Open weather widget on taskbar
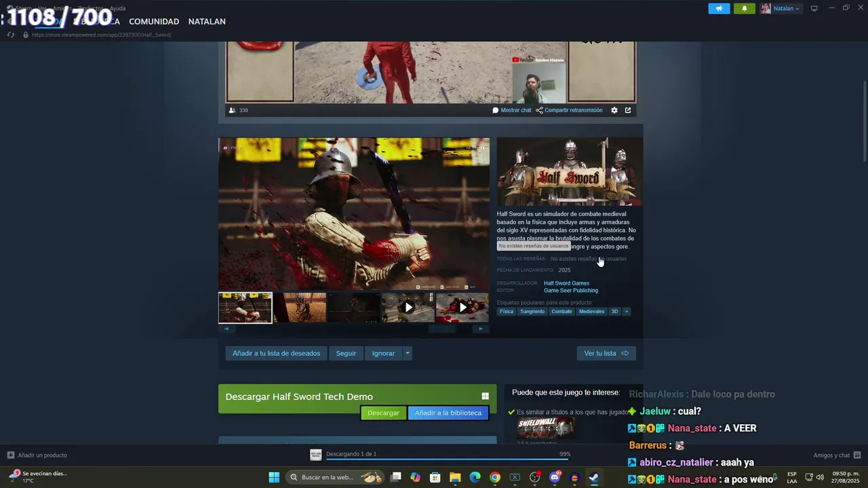Image resolution: width=868 pixels, height=488 pixels. coord(38,477)
